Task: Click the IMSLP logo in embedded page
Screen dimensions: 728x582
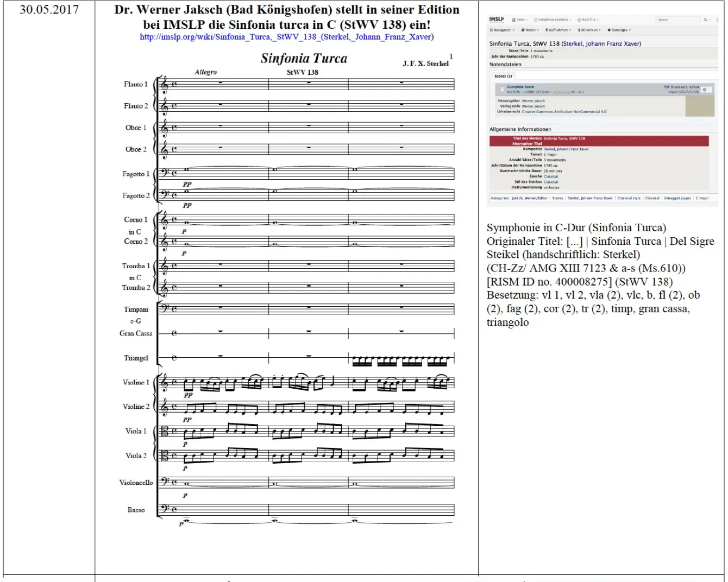Action: point(497,20)
